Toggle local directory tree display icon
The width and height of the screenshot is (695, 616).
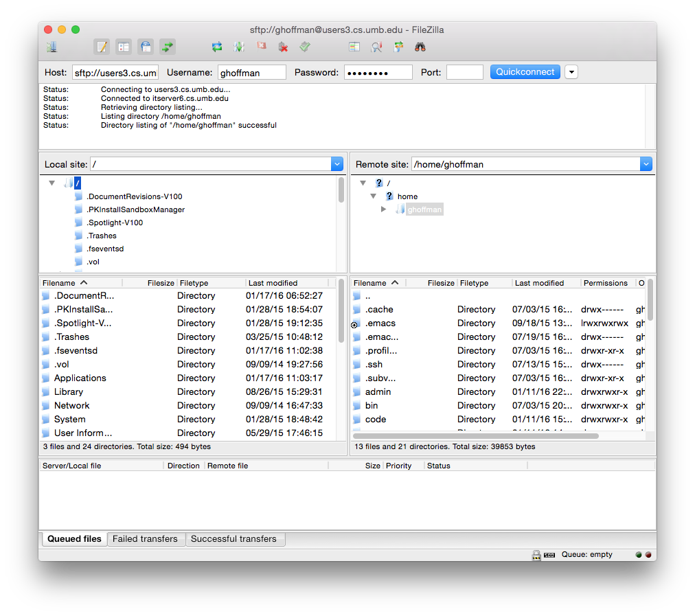pyautogui.click(x=124, y=47)
